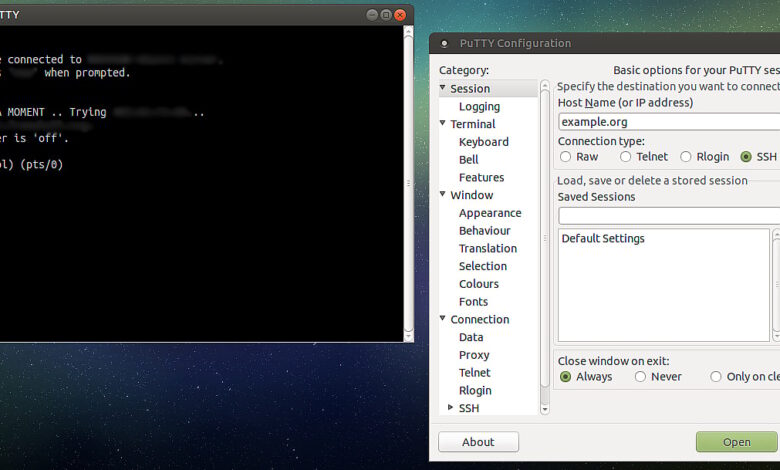Click the Saved Sessions text field
780x470 pixels.
(669, 216)
